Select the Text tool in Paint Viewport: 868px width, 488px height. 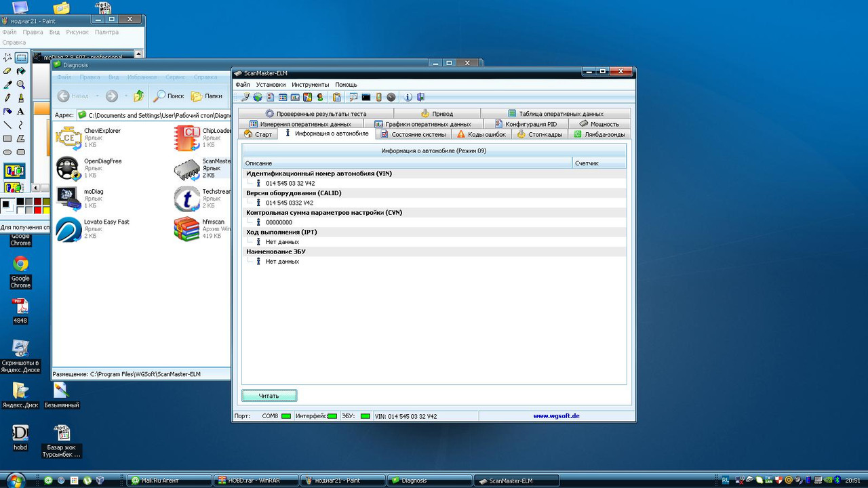(21, 112)
